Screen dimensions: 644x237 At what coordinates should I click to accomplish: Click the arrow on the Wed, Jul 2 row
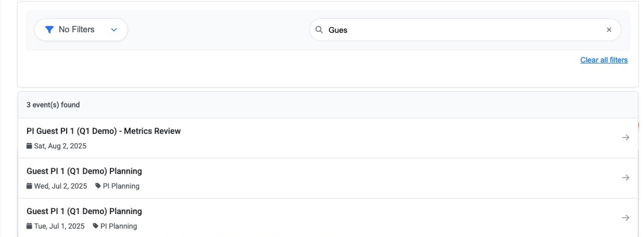click(x=626, y=178)
